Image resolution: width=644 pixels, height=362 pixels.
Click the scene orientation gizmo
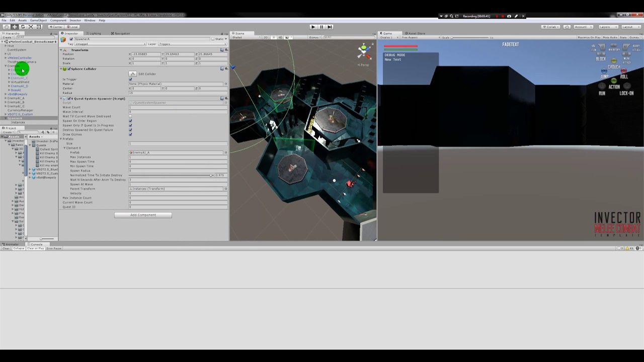tap(364, 51)
